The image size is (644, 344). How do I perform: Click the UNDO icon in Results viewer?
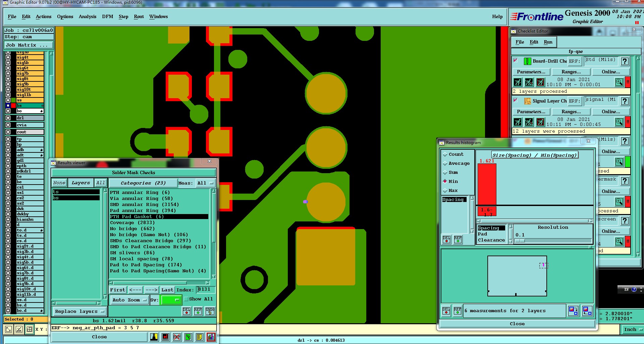(210, 311)
